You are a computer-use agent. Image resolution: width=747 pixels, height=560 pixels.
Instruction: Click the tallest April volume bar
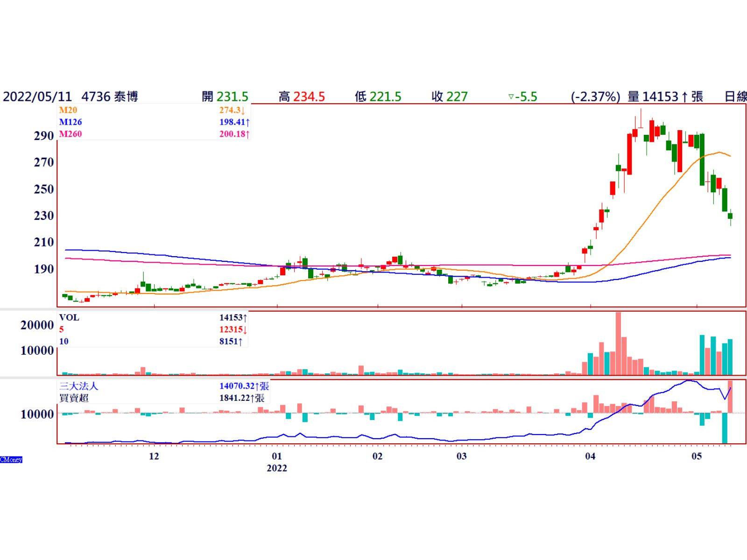(618, 343)
